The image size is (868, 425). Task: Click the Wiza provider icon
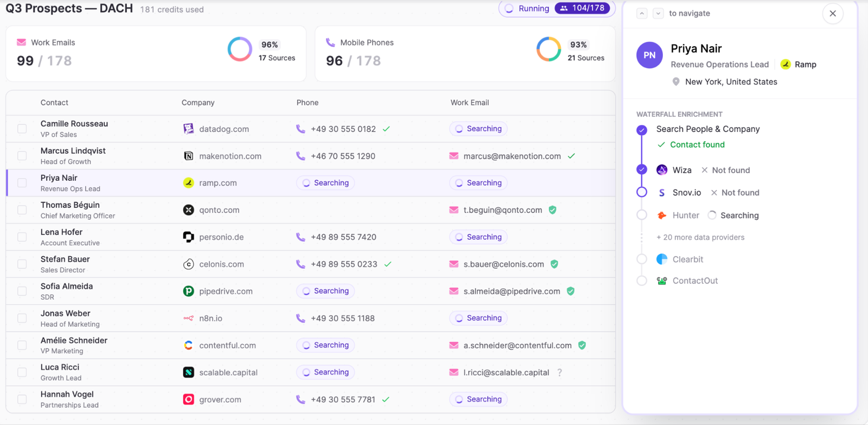[662, 170]
